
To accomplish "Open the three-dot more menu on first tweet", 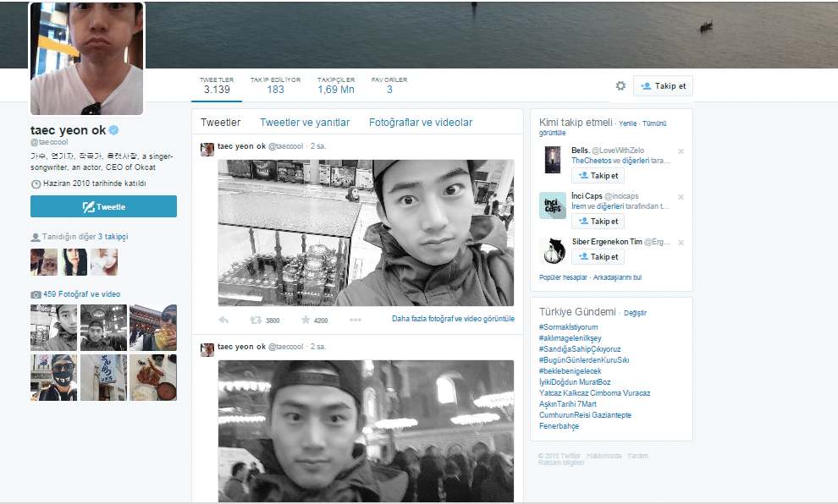I will [x=356, y=320].
